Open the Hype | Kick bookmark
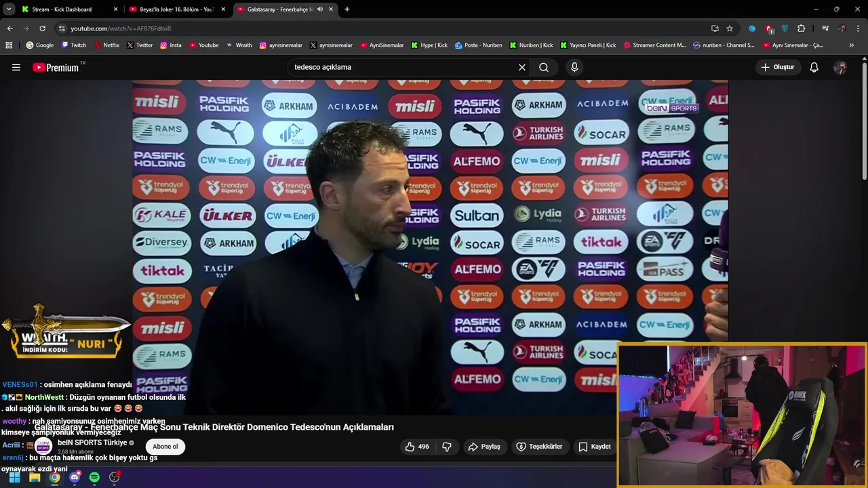868x488 pixels. coord(429,45)
